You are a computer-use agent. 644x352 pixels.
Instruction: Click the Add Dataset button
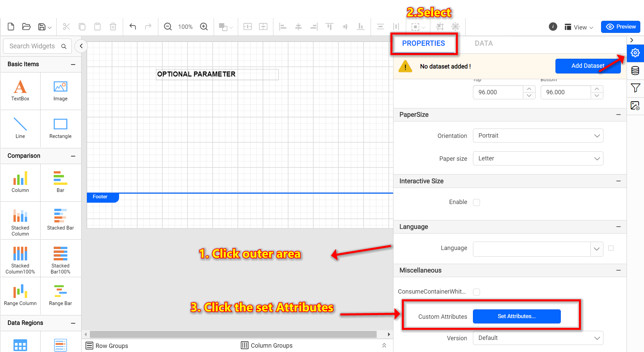coord(588,66)
